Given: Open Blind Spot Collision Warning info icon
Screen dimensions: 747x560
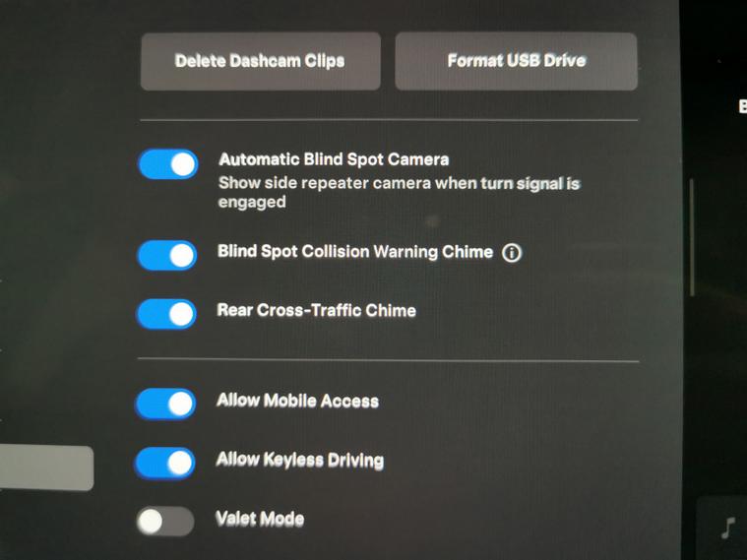Looking at the screenshot, I should (512, 252).
